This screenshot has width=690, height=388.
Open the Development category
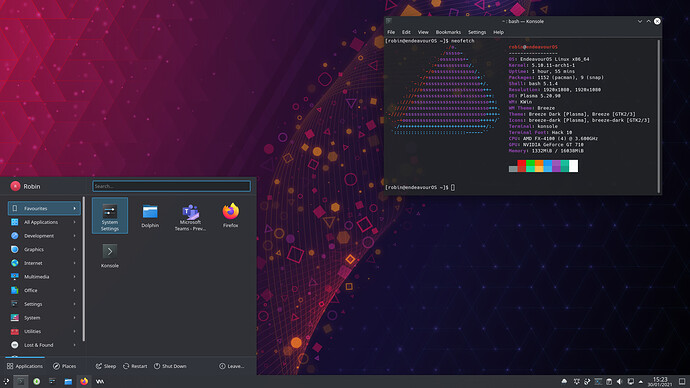point(44,236)
